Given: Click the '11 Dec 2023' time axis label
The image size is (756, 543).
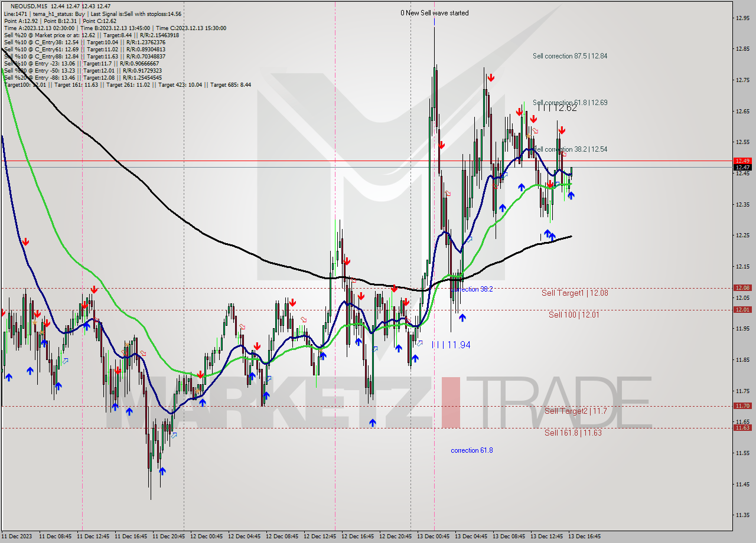Looking at the screenshot, I should [17, 537].
